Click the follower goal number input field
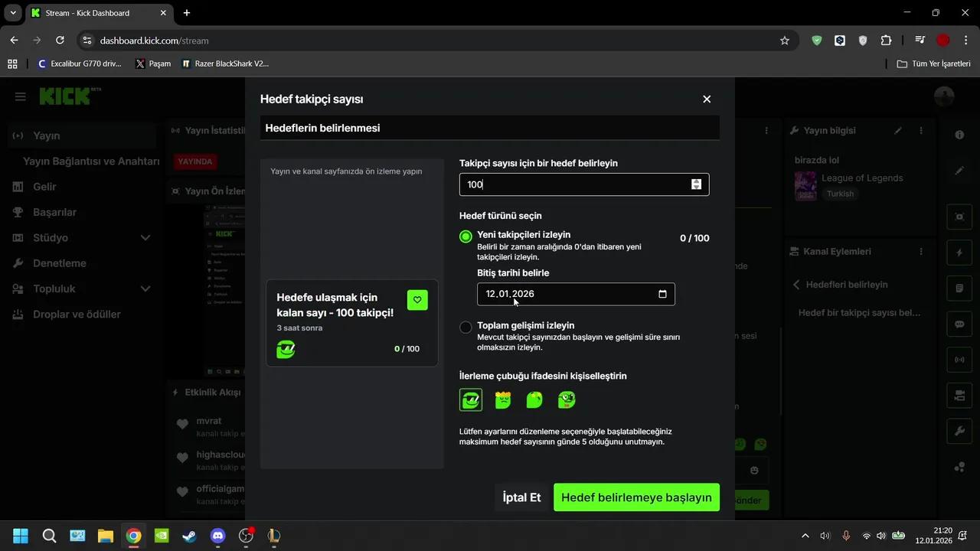This screenshot has height=551, width=980. click(574, 184)
